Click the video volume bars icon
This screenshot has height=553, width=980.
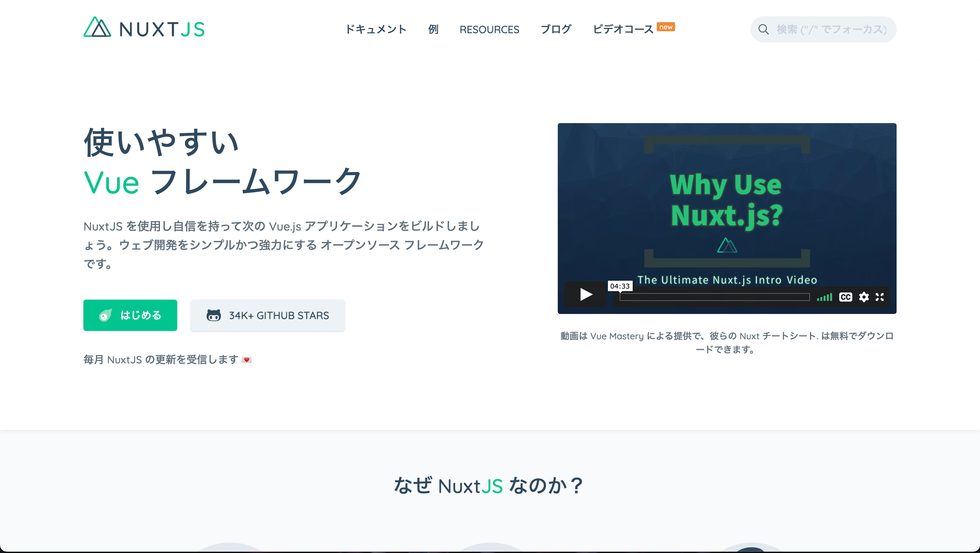click(x=824, y=297)
